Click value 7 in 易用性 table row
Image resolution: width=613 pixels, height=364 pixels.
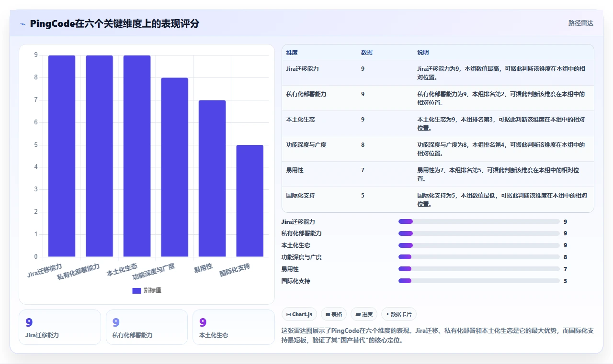click(x=363, y=170)
